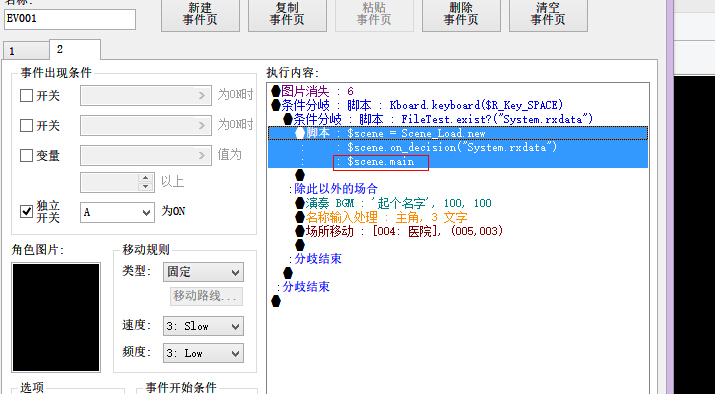
Task: Open the 类型 固定 dropdown
Action: pos(203,272)
